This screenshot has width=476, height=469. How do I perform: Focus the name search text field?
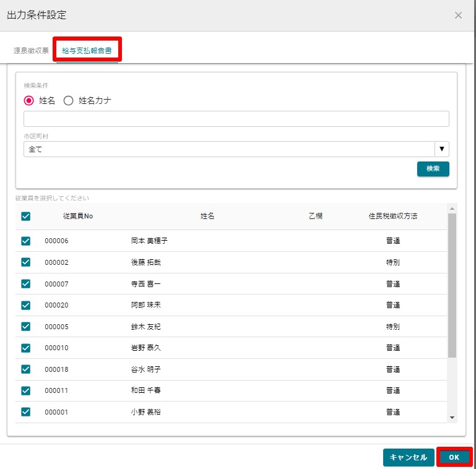point(236,119)
